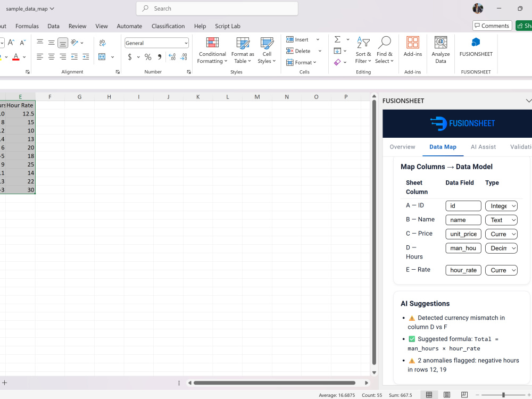
Task: Open the Formulas tab
Action: coord(27,26)
